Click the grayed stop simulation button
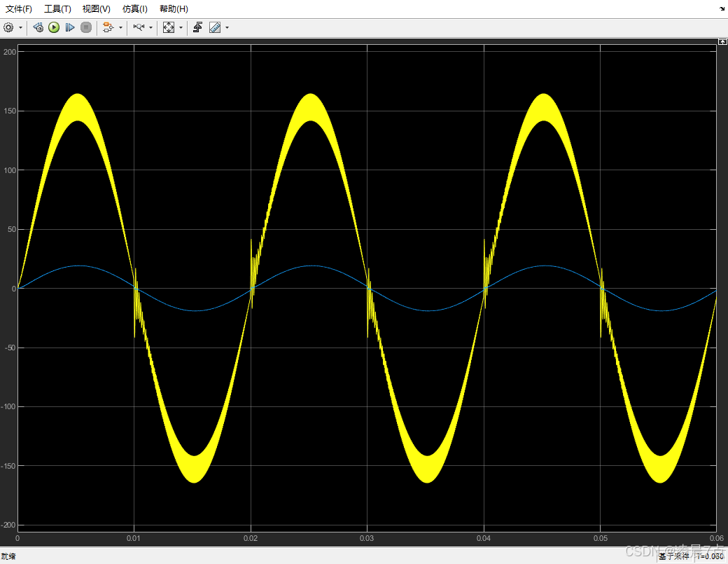This screenshot has height=564, width=728. click(86, 28)
